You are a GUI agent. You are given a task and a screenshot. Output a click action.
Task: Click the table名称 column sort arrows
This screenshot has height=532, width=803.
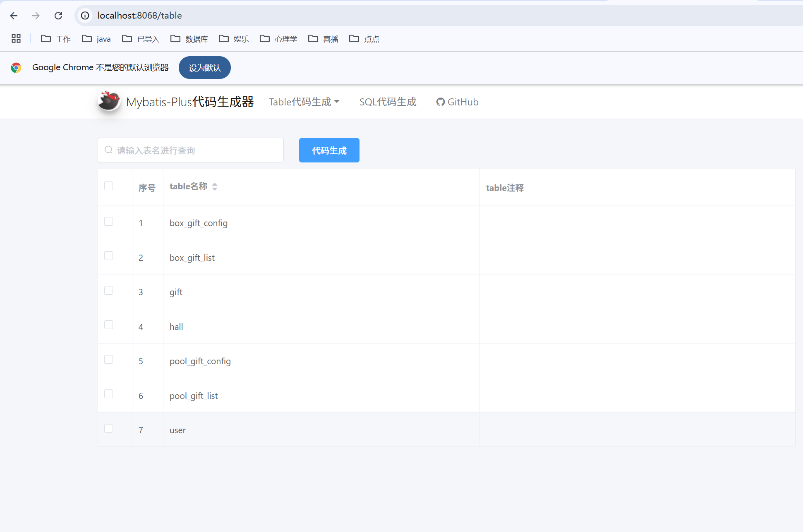[x=215, y=186]
